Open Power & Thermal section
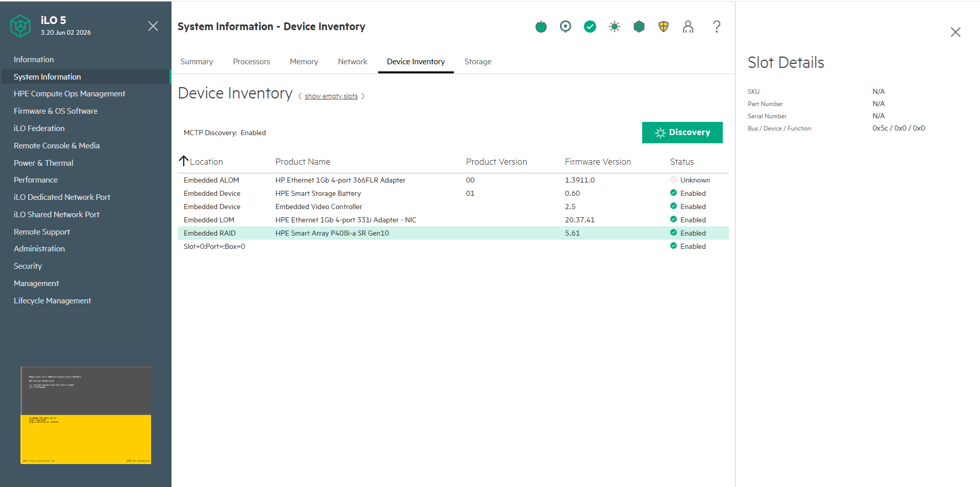The image size is (980, 487). tap(43, 163)
